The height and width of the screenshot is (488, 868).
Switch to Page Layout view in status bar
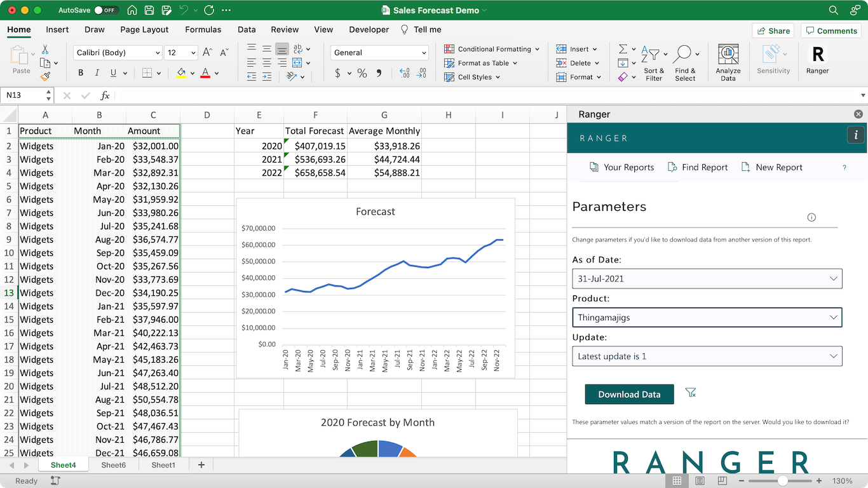pyautogui.click(x=700, y=481)
